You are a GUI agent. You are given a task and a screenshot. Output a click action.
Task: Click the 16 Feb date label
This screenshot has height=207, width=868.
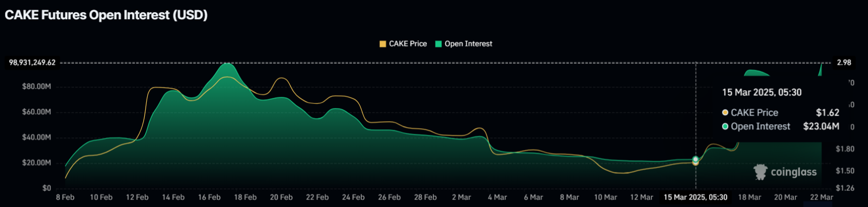tap(209, 197)
